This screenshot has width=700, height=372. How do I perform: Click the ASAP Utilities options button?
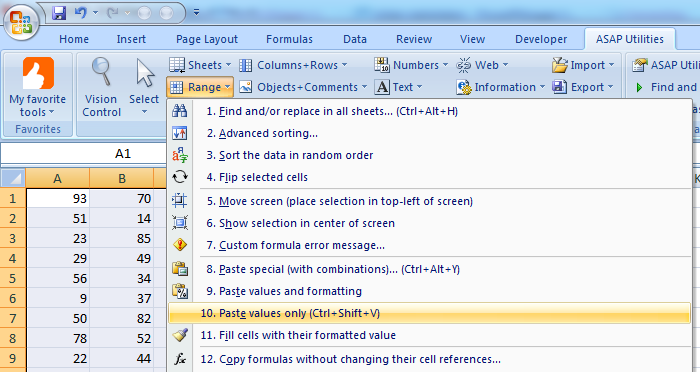click(665, 65)
